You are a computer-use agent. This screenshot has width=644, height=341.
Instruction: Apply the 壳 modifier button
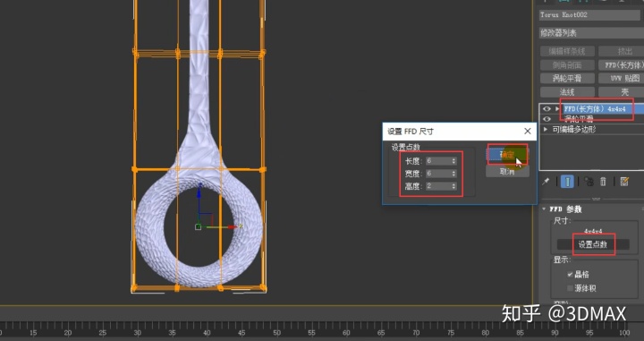coord(622,92)
